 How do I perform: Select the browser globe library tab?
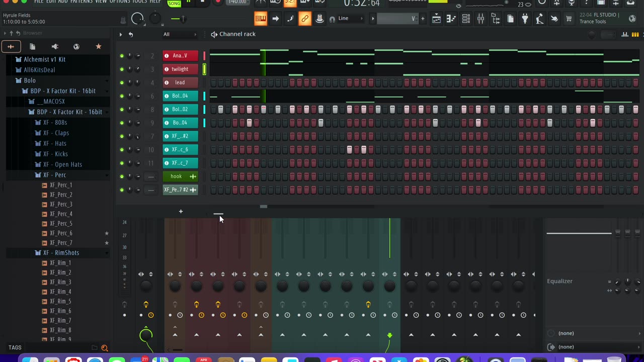76,46
